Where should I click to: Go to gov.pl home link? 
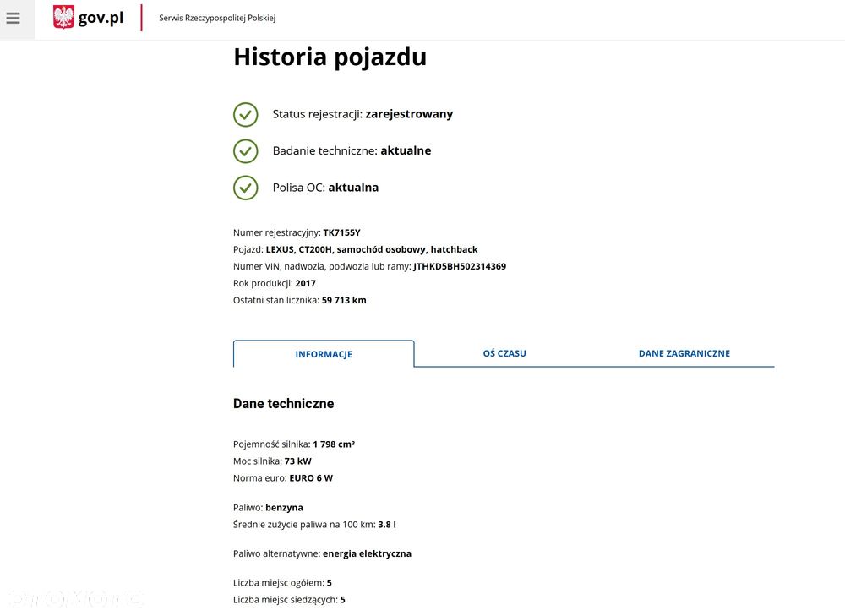tap(101, 18)
